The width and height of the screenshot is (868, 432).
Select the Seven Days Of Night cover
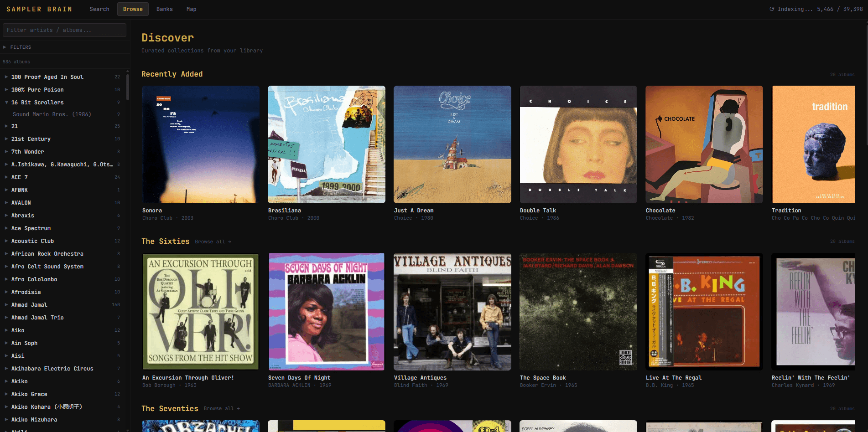(x=327, y=312)
